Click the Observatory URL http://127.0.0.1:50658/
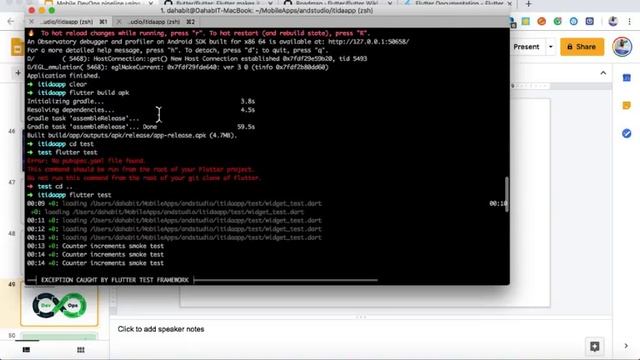 (x=369, y=42)
